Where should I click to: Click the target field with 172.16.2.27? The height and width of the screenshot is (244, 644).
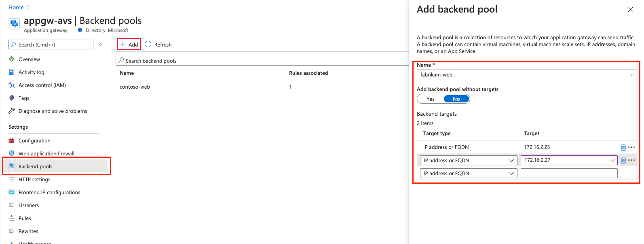[569, 160]
